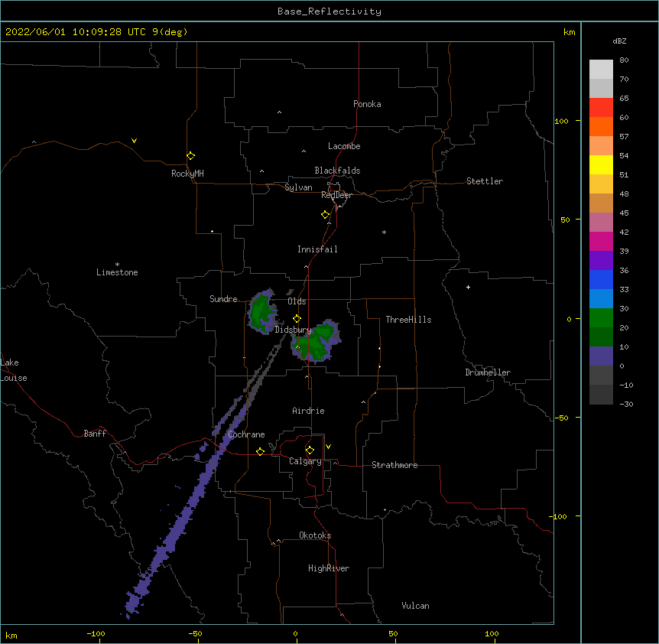Click the Base_Reflectivity title

click(329, 11)
